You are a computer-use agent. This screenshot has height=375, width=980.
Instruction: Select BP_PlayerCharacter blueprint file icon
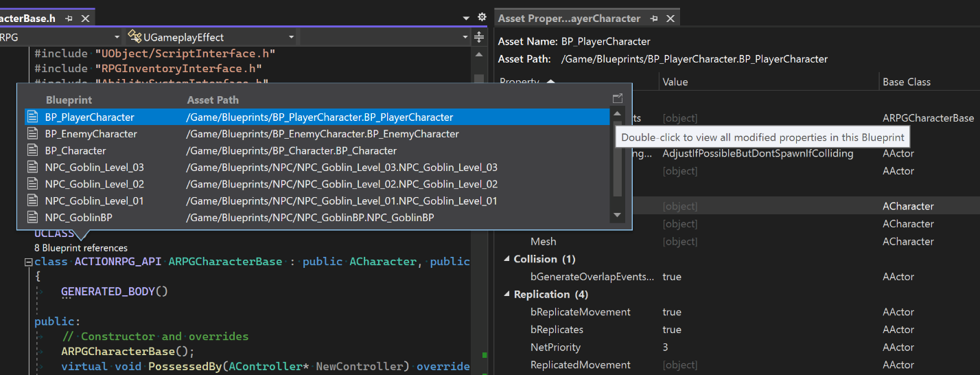pos(33,117)
